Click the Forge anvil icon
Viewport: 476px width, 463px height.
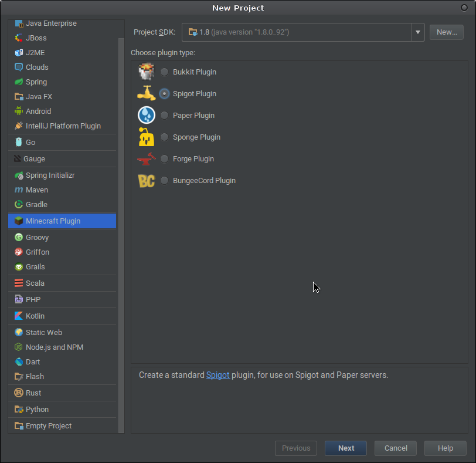point(146,158)
